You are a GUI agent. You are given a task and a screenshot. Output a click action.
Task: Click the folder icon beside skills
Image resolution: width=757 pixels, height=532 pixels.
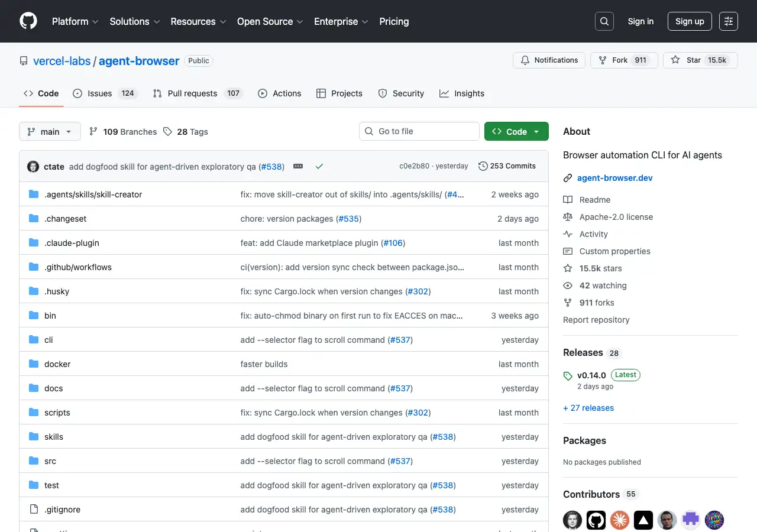33,436
